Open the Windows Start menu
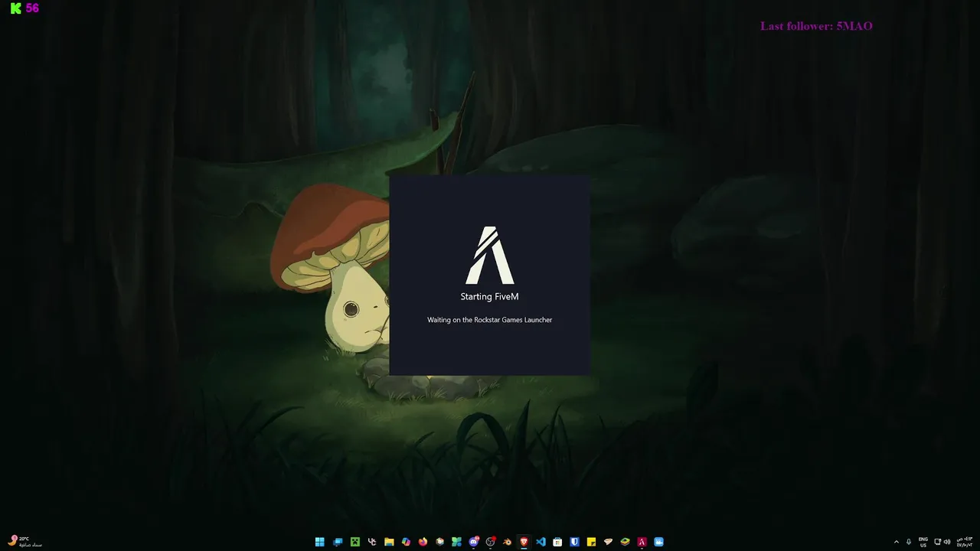 [320, 542]
